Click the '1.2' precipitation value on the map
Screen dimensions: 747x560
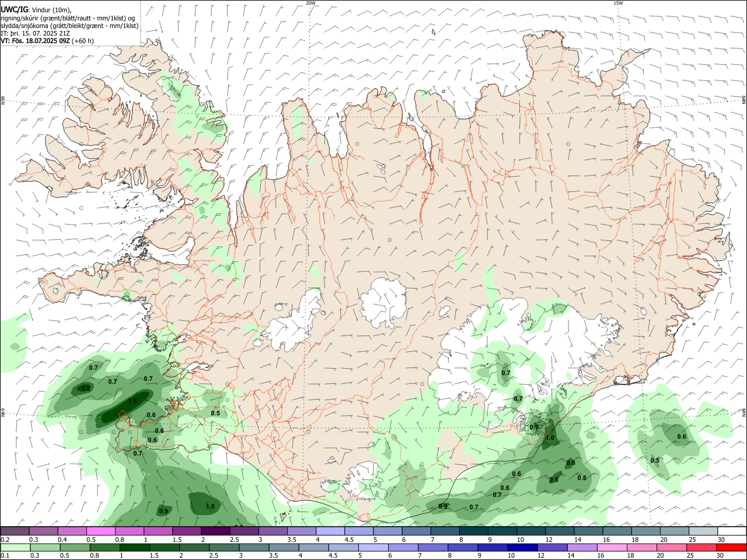click(86, 388)
